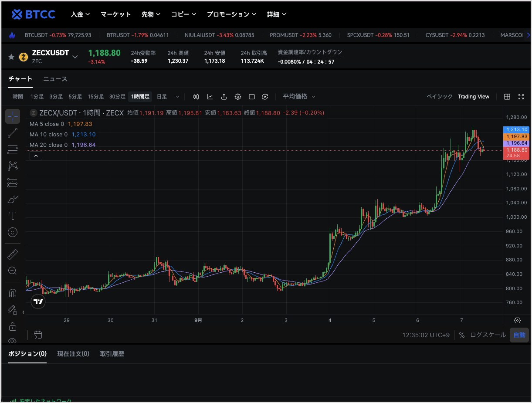Open chart axis settings gear icon
This screenshot has height=403, width=532.
517,320
